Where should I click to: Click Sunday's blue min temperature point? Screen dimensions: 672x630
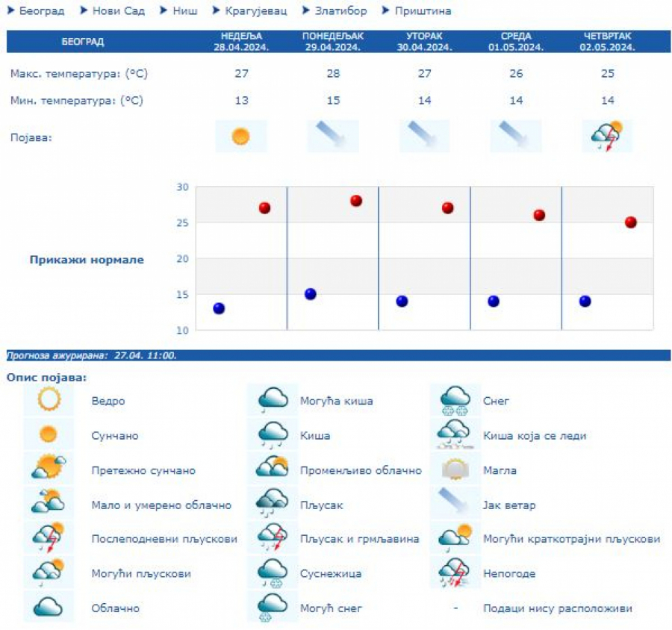[x=219, y=308]
